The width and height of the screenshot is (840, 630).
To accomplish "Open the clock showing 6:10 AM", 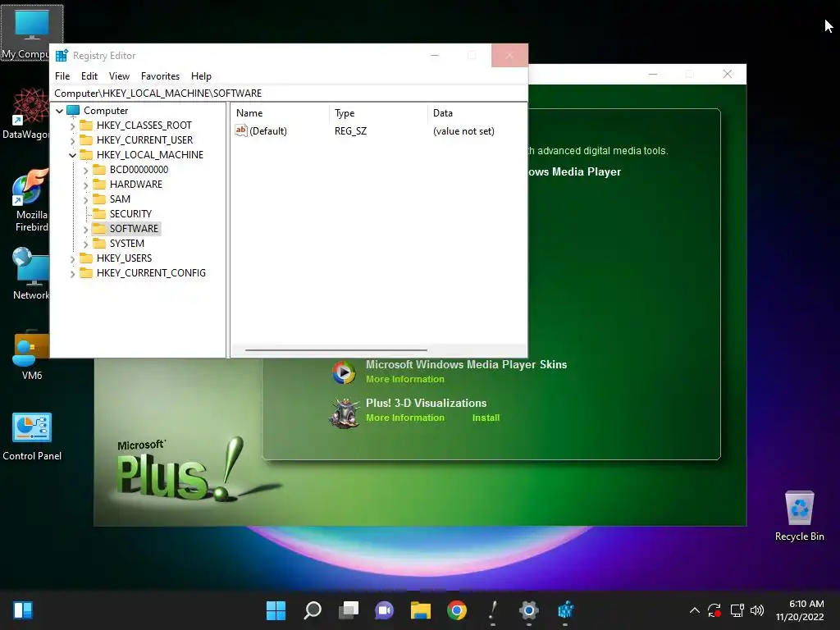I will coord(801,610).
